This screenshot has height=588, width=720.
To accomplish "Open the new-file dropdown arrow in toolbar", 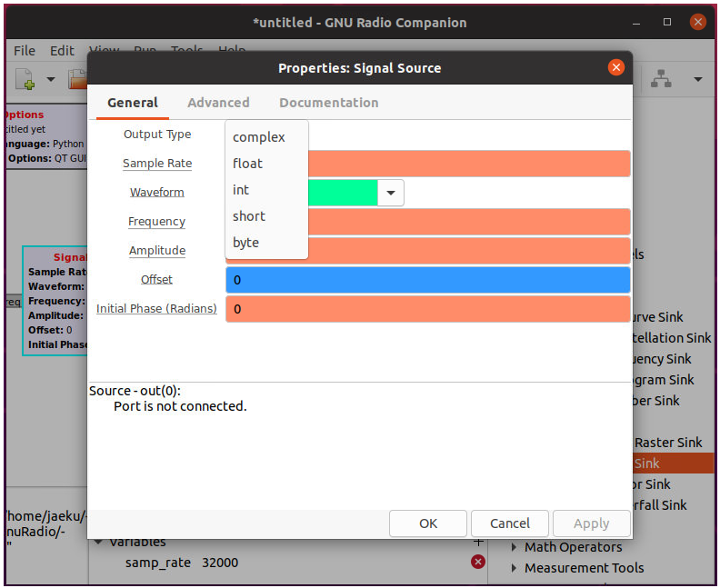I will [51, 79].
